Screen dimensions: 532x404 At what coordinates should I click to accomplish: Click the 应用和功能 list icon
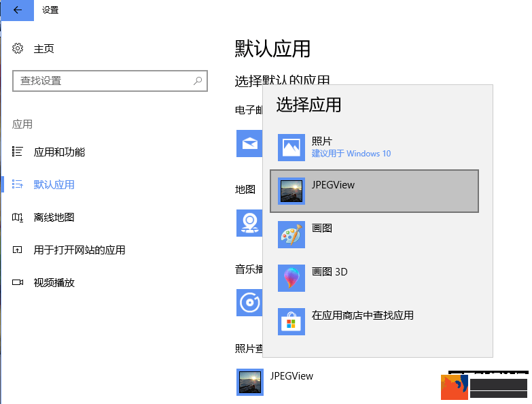17,152
